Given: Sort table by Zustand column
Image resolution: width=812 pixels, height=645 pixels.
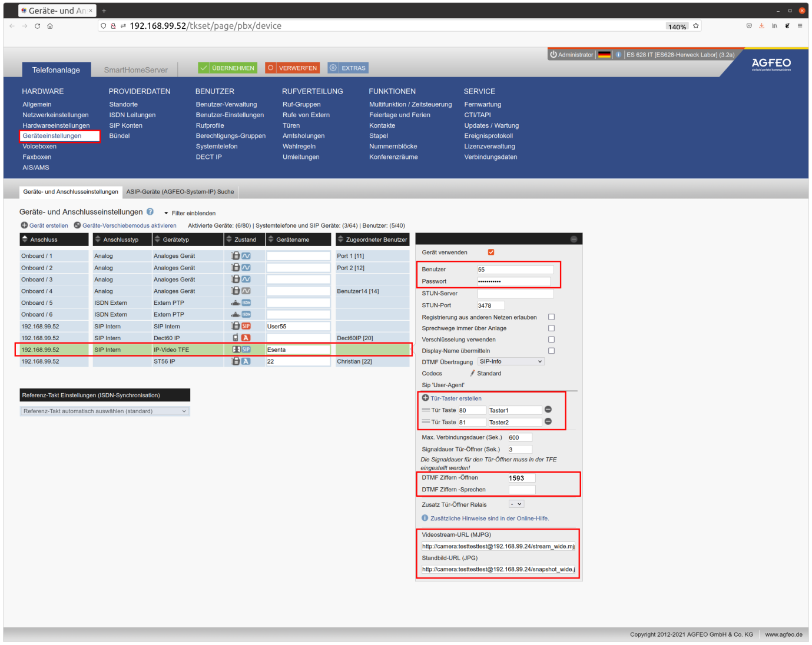Looking at the screenshot, I should point(244,240).
